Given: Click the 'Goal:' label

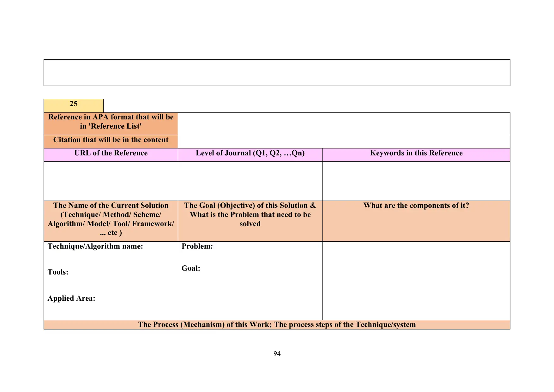Looking at the screenshot, I should click(x=191, y=268).
